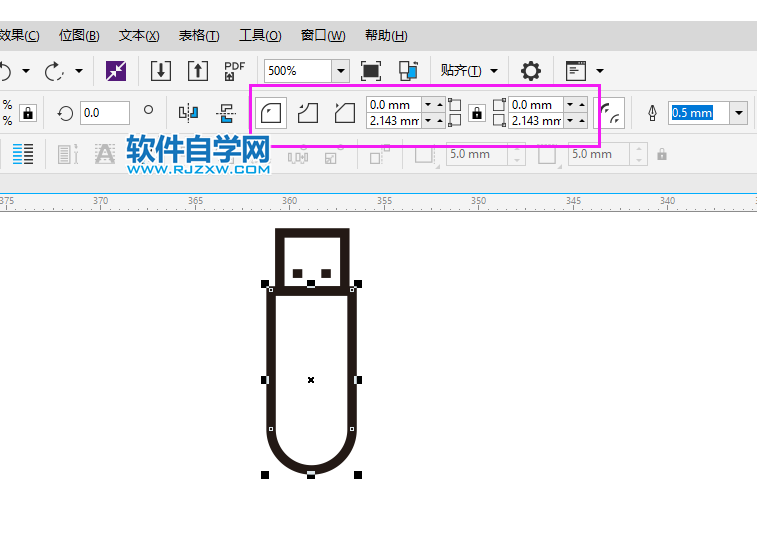
Task: Open the undo history dropdown arrow
Action: point(26,71)
